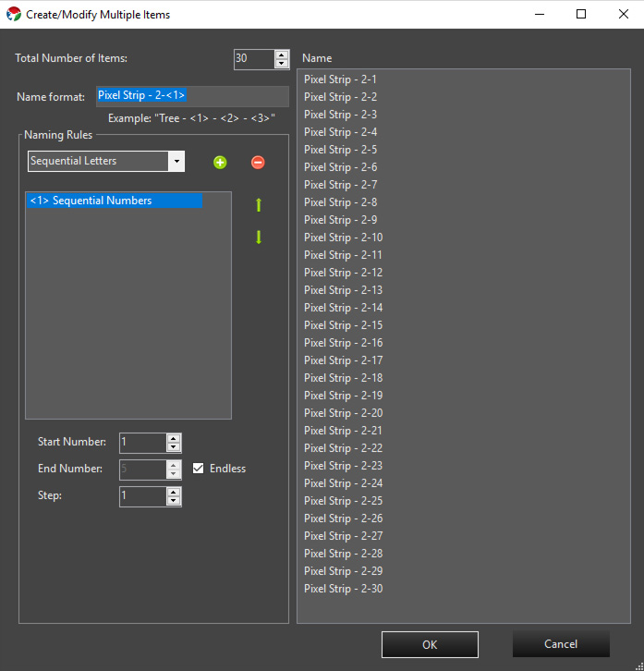644x671 pixels.
Task: Select Pixel Strip - 2-23 in name list
Action: click(x=343, y=466)
